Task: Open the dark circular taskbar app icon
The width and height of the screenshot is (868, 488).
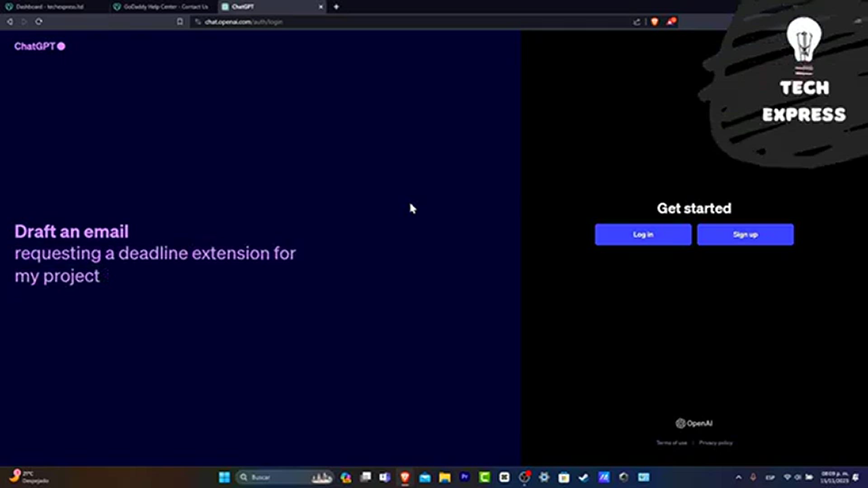Action: pos(624,477)
